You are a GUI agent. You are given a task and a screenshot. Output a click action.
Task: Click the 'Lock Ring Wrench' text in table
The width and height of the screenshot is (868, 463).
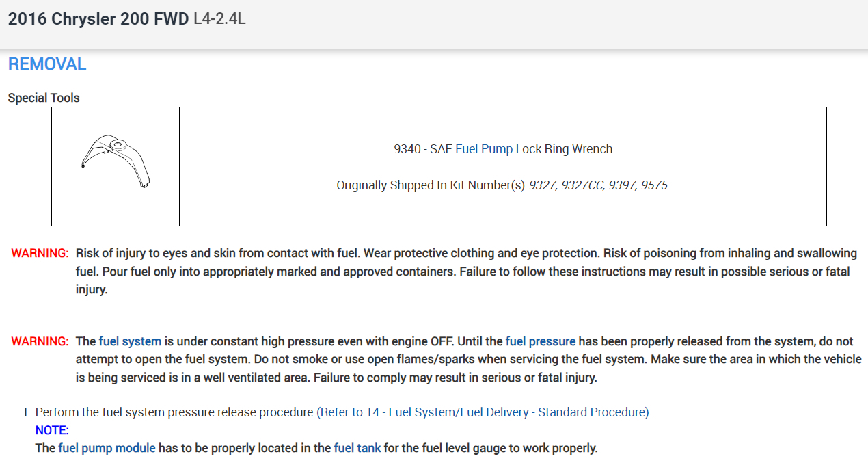564,149
